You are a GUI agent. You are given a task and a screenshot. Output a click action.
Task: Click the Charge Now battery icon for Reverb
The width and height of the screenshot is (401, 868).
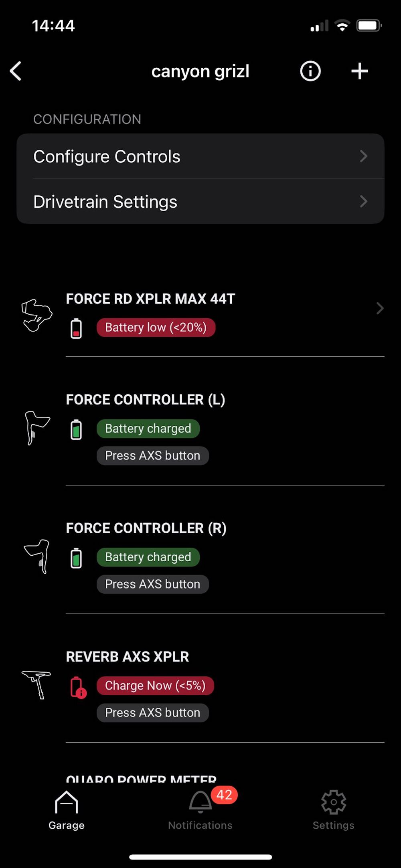(x=76, y=686)
